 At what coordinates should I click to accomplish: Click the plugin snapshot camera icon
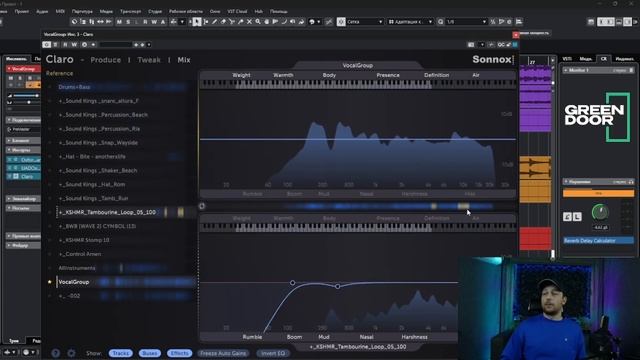coord(471,44)
